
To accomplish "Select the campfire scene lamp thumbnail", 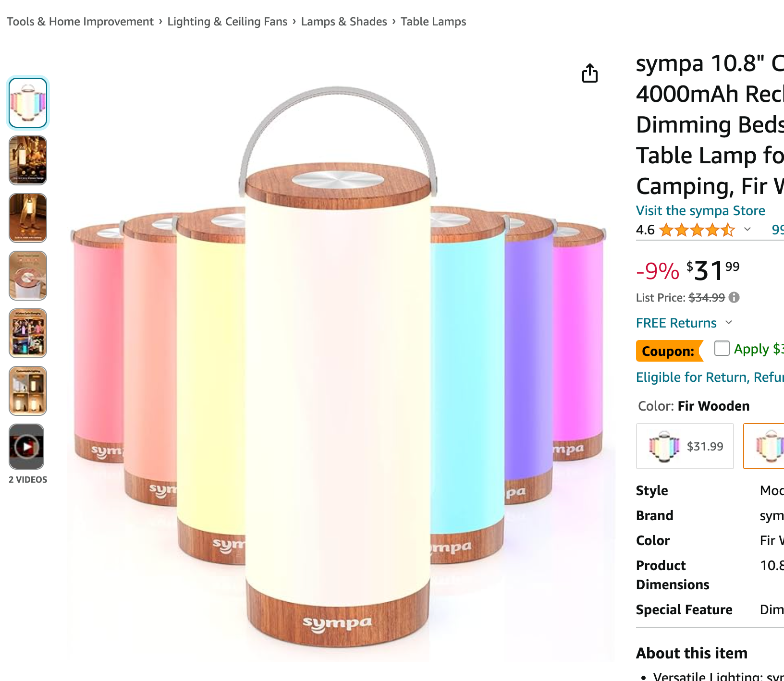I will tap(28, 160).
